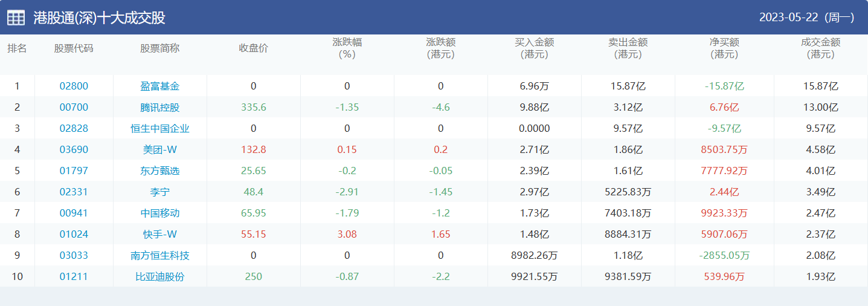Open 李宁 stock page link
This screenshot has width=868, height=306.
(x=160, y=192)
